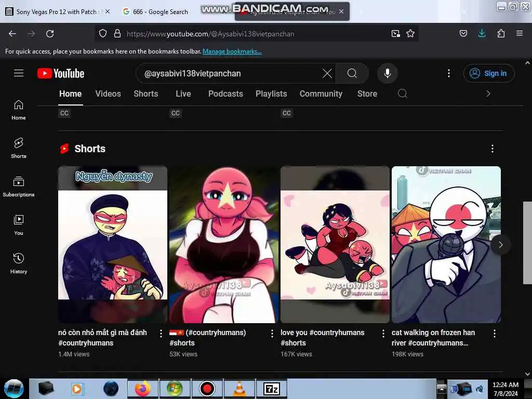Open Shorts shelf three-dot options
The image size is (532, 399).
coord(493,149)
